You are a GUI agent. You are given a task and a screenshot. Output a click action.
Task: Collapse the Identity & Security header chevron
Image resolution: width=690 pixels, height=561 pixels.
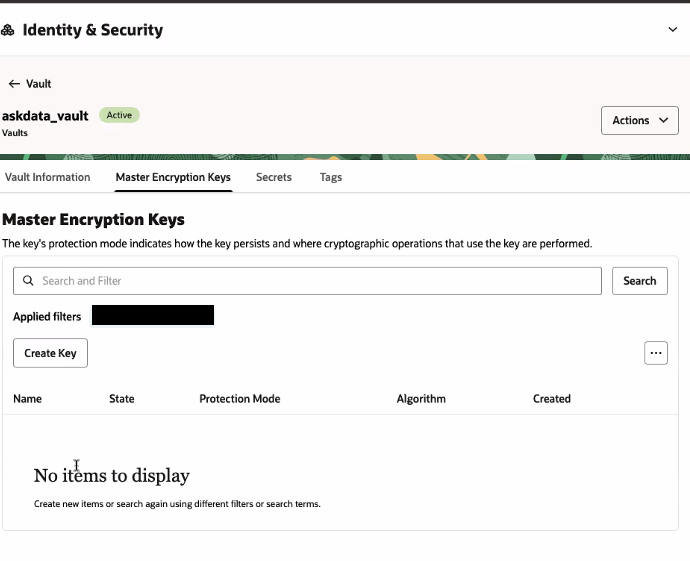click(672, 29)
